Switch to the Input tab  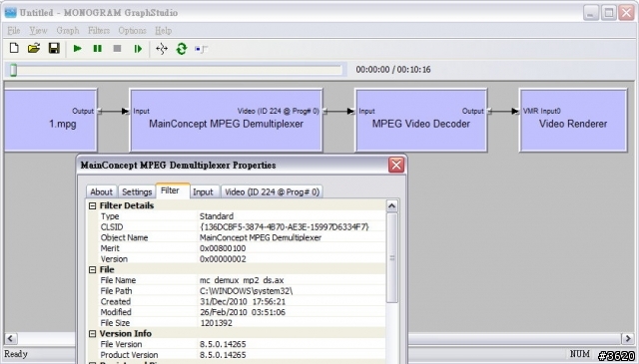(x=203, y=191)
